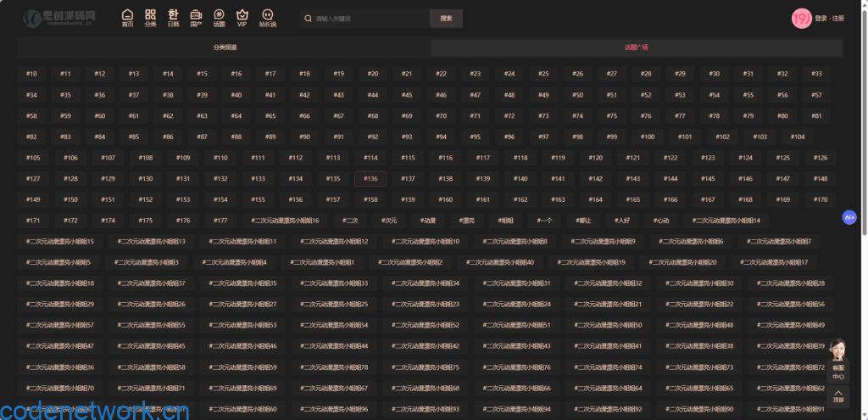Image resolution: width=868 pixels, height=420 pixels.
Task: Open tag #二次元动漫漂亮小姐姐28
Action: click(791, 283)
